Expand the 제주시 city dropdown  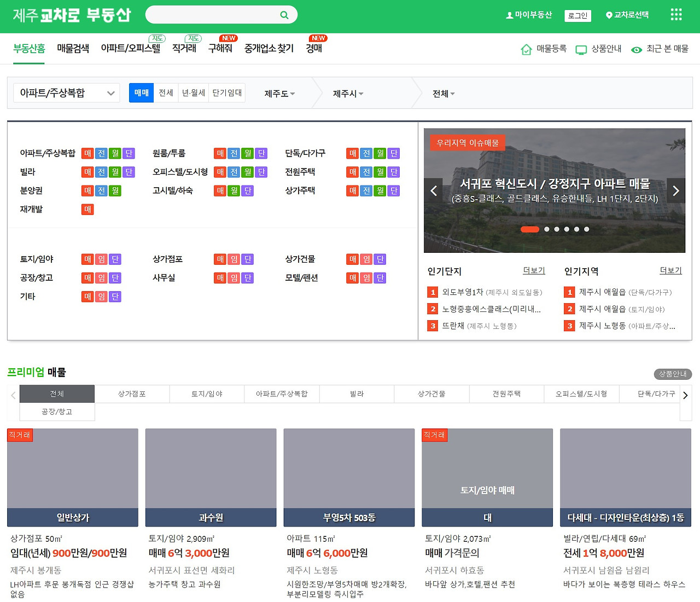[348, 94]
